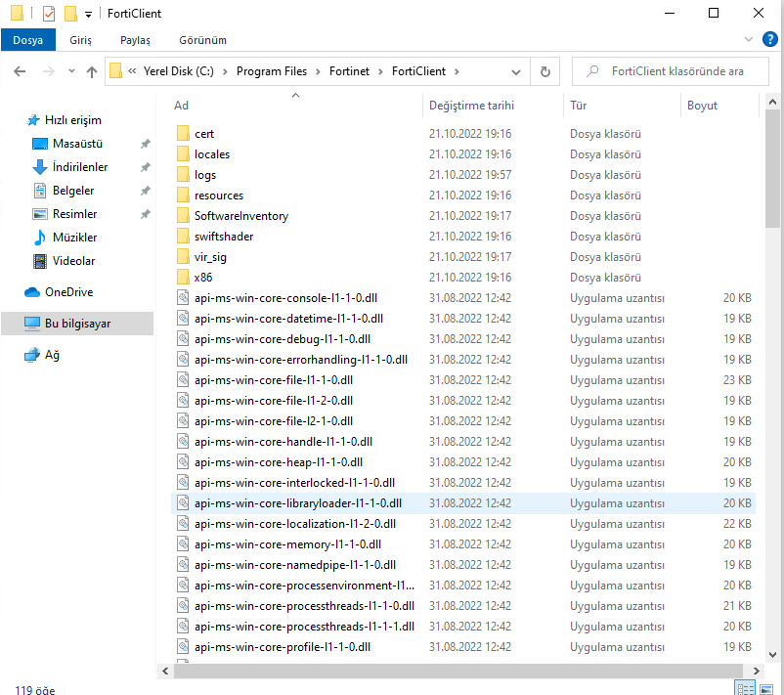784x695 pixels.
Task: Open Resimler in the navigation pane
Action: (x=74, y=214)
